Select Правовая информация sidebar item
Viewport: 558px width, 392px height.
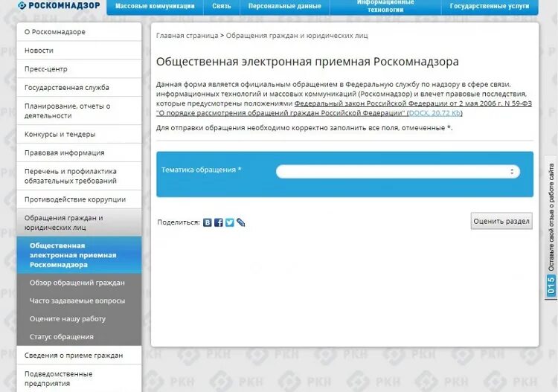tap(79, 153)
